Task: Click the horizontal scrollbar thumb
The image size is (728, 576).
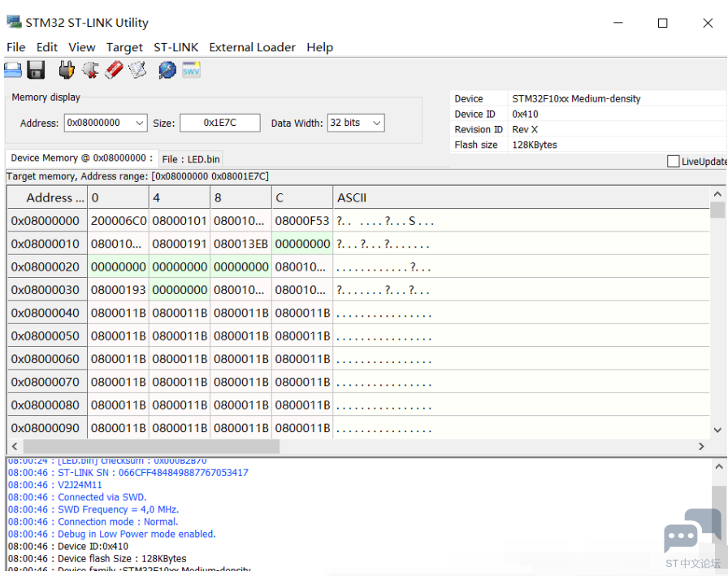Action: click(151, 447)
